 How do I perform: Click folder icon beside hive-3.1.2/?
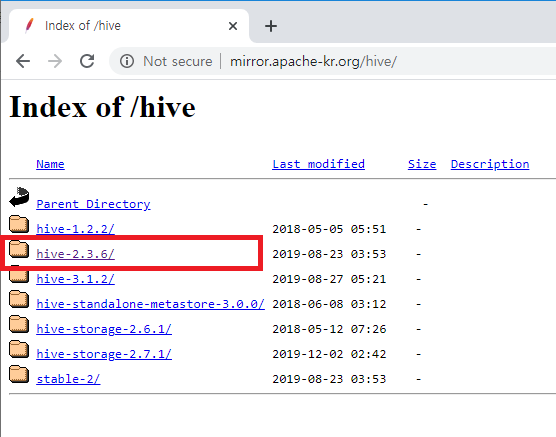click(x=19, y=275)
